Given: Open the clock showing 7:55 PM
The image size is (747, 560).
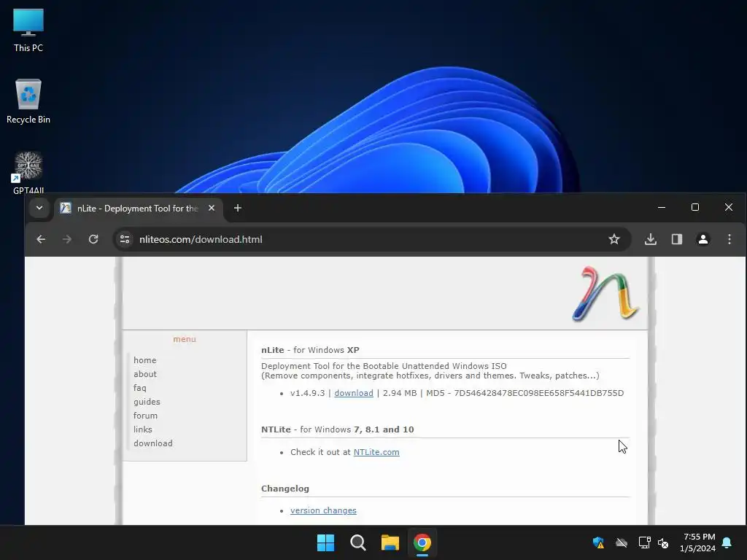Looking at the screenshot, I should 698,542.
